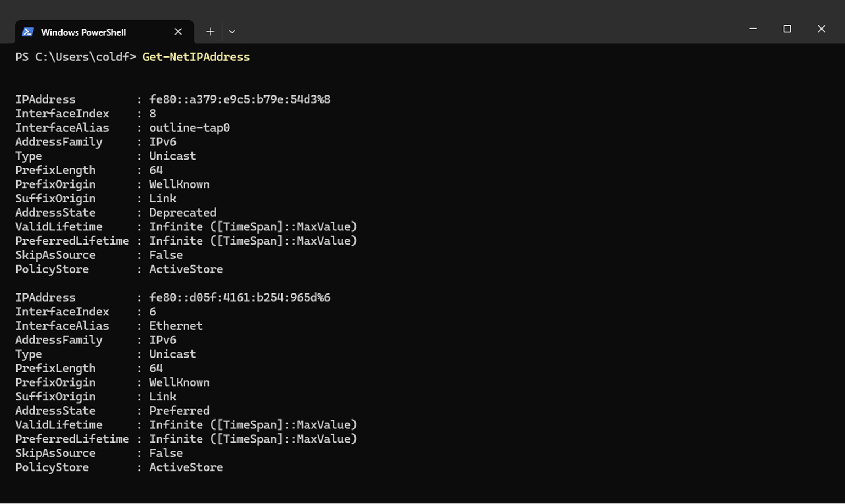Image resolution: width=845 pixels, height=504 pixels.
Task: Click PreferredLifetime Infinite in Ethernet block
Action: 253,439
